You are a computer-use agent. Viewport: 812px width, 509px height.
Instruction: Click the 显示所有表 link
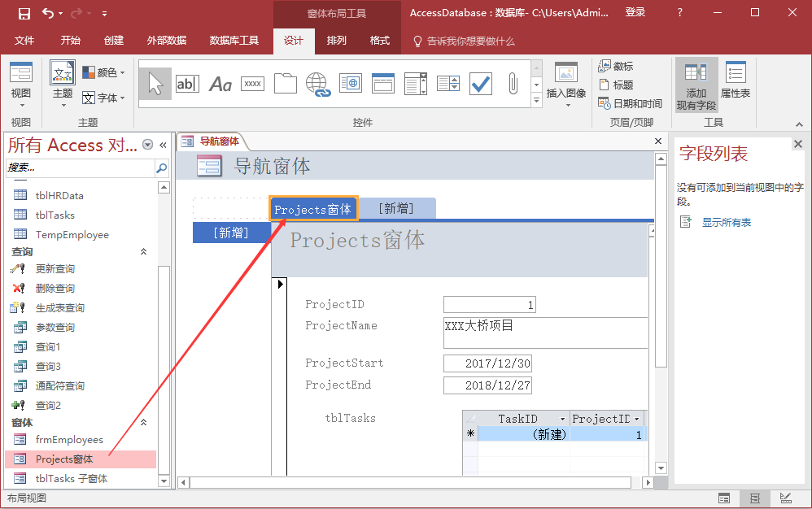coord(726,222)
